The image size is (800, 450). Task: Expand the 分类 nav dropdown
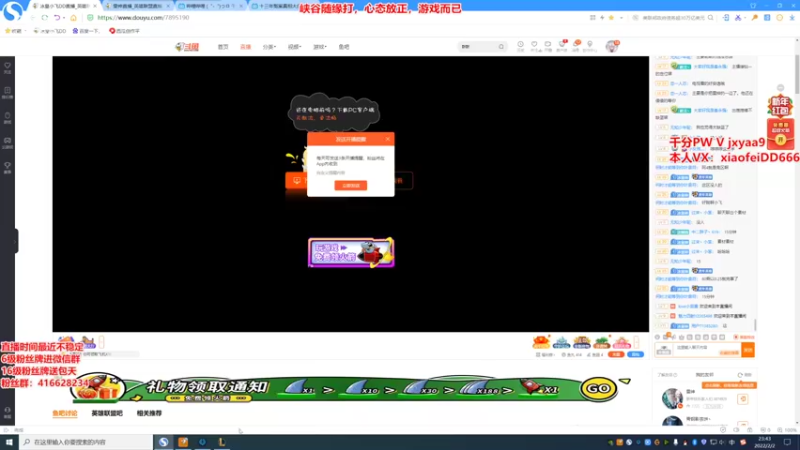coord(269,47)
